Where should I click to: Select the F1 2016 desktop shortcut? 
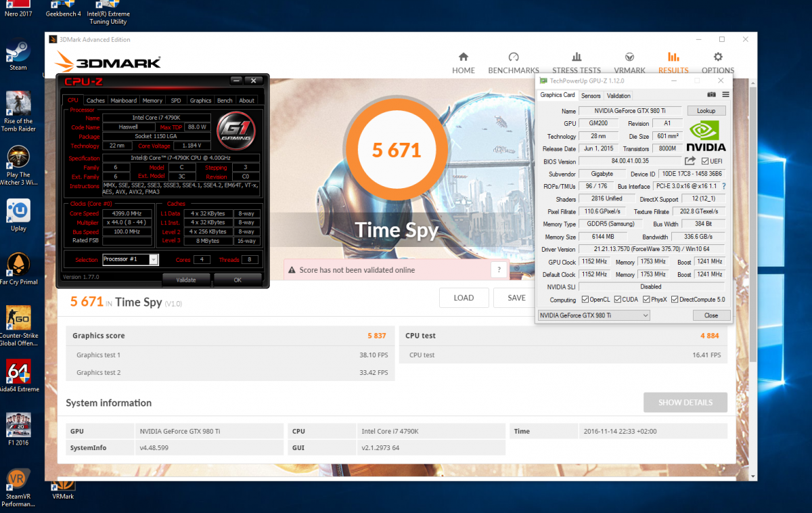pyautogui.click(x=18, y=429)
